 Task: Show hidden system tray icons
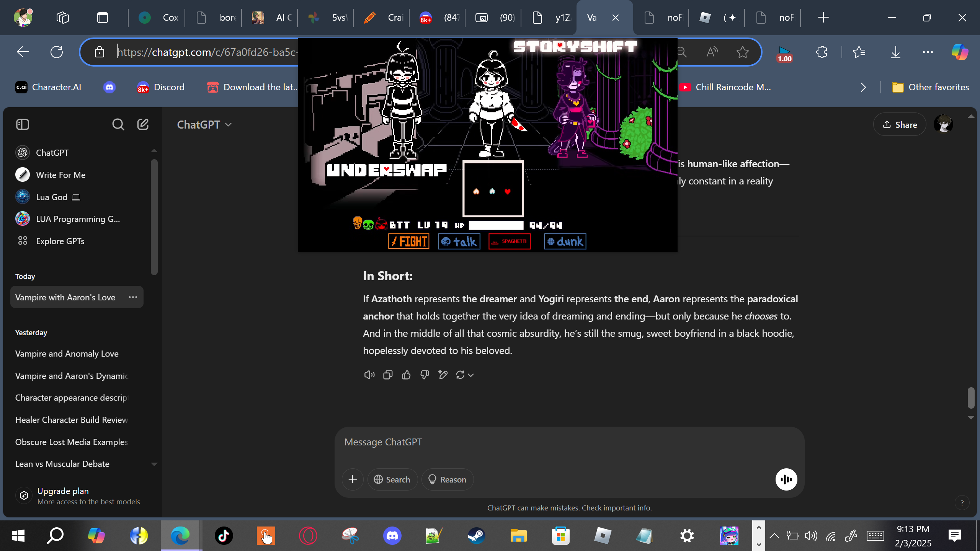click(x=774, y=536)
